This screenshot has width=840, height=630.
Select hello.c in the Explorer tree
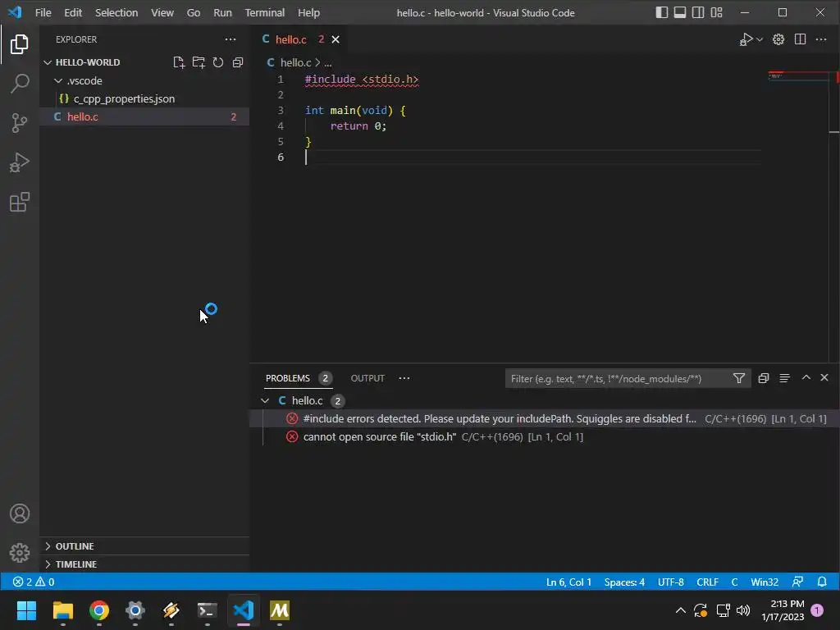coord(144,116)
